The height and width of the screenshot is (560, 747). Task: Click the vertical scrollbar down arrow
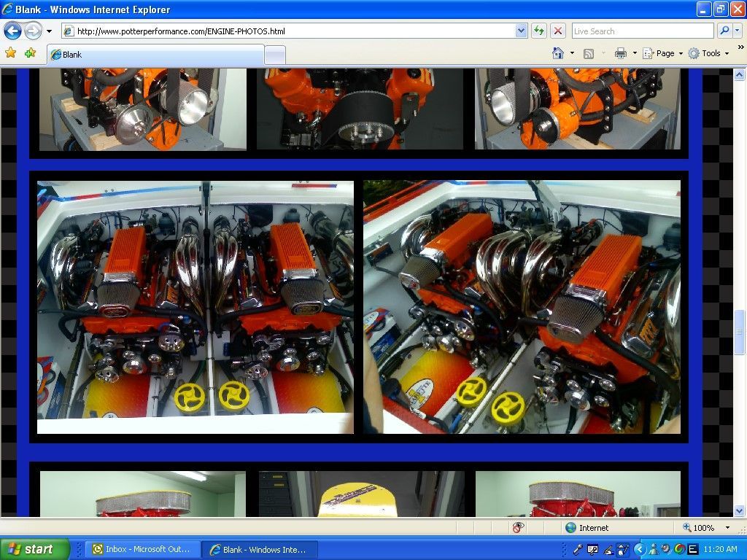(740, 510)
